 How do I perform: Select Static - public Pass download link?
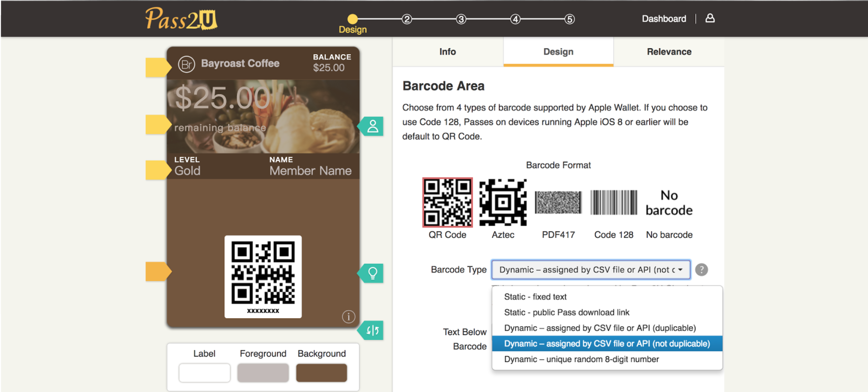point(607,312)
